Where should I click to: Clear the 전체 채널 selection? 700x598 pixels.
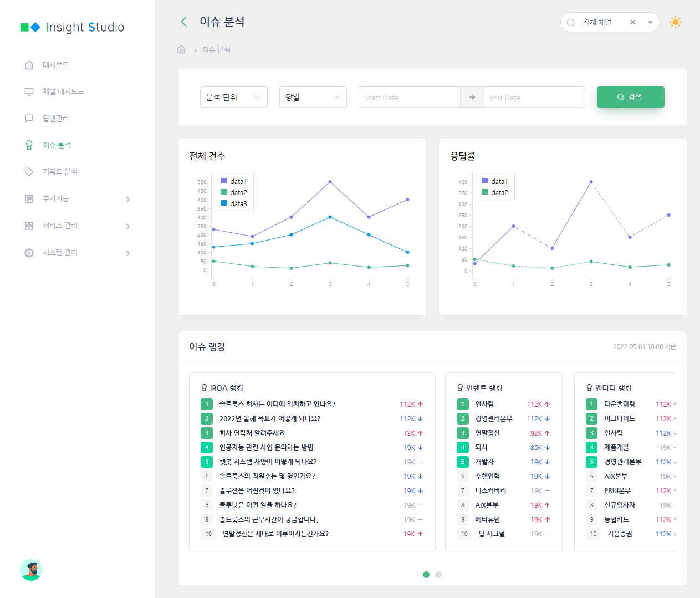[x=632, y=22]
